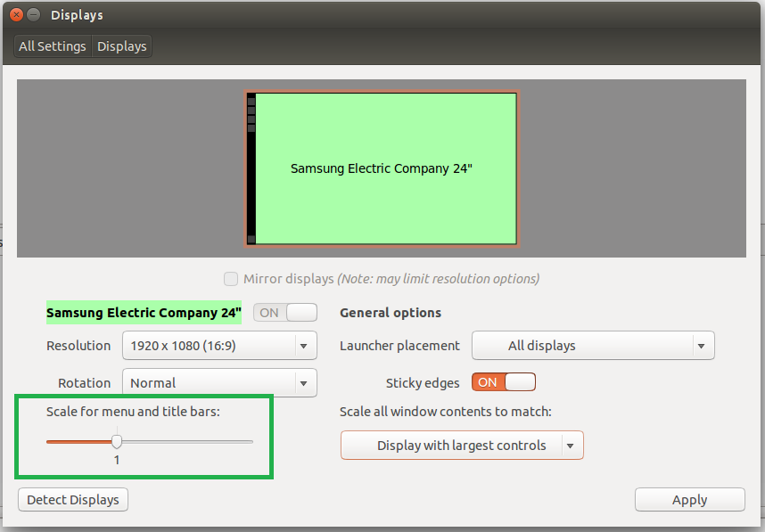Click the Displays breadcrumb button

pyautogui.click(x=121, y=46)
